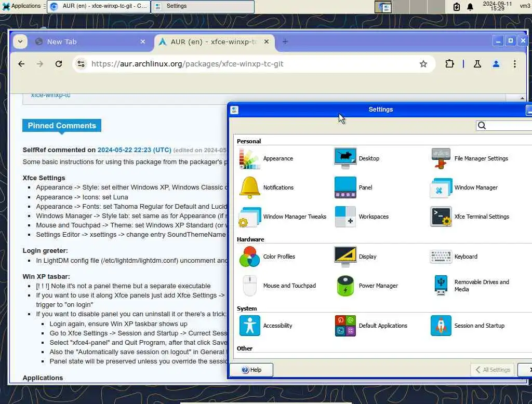This screenshot has width=532, height=404.
Task: Bookmark this page with star icon
Action: coord(423,64)
